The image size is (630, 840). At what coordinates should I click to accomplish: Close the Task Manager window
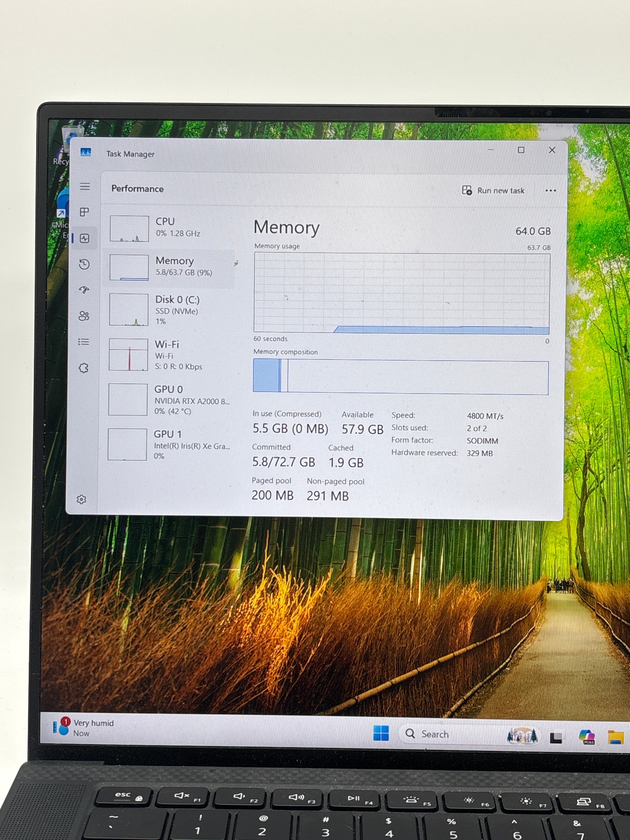coord(552,150)
